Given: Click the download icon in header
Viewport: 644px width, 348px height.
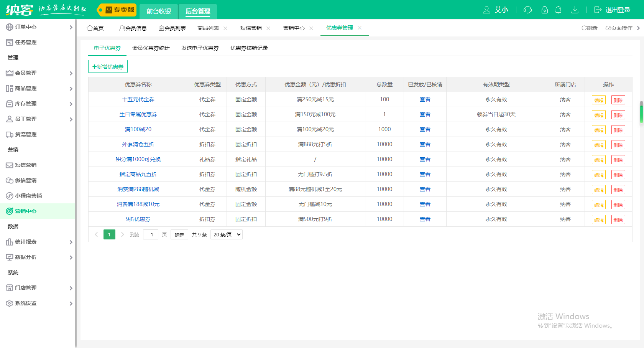Looking at the screenshot, I should tap(574, 10).
